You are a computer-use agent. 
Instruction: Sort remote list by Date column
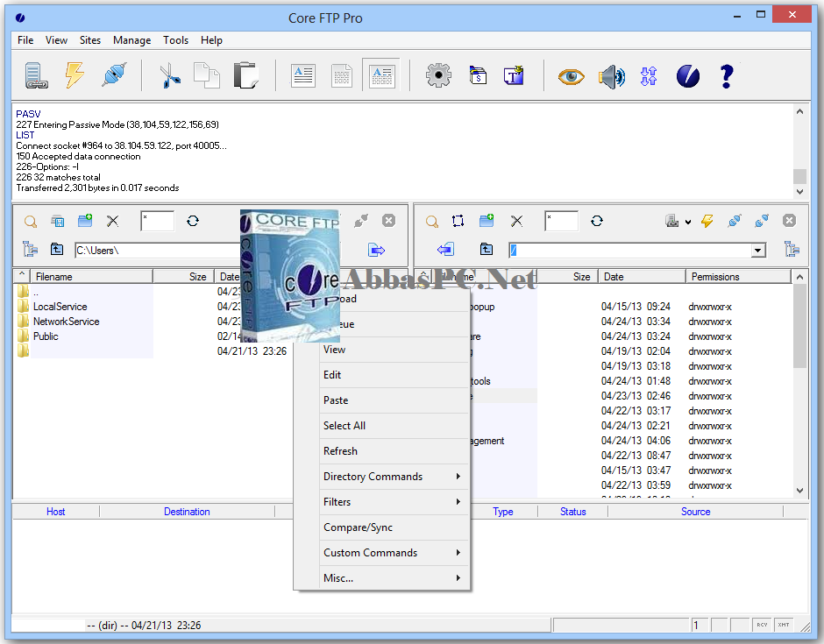pyautogui.click(x=642, y=277)
